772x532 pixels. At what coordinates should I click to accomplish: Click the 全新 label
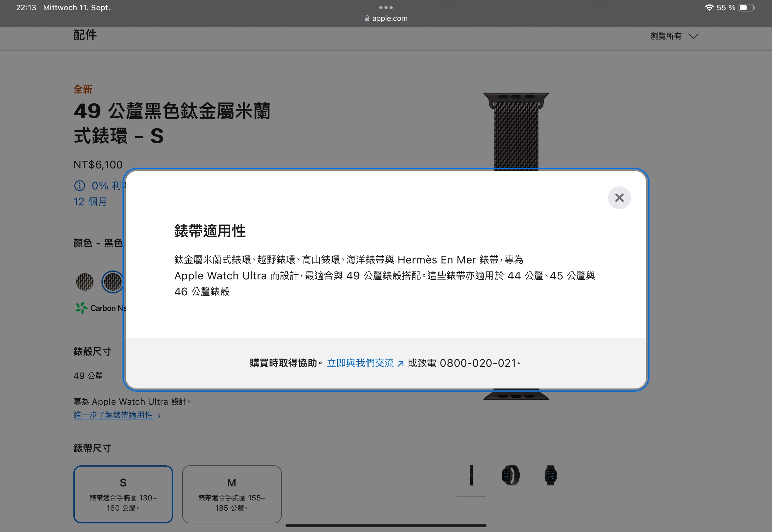[83, 89]
